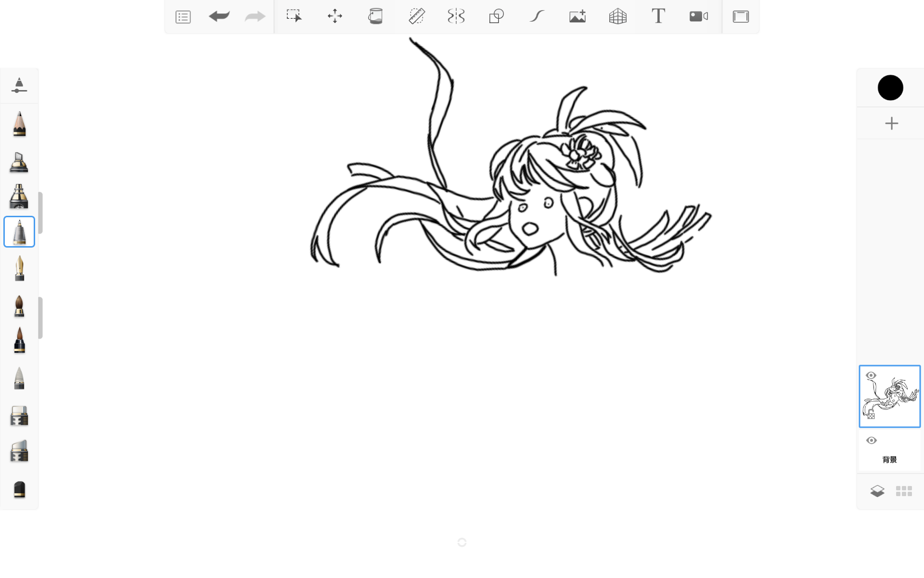
Task: Open brush properties at palette top
Action: (19, 85)
